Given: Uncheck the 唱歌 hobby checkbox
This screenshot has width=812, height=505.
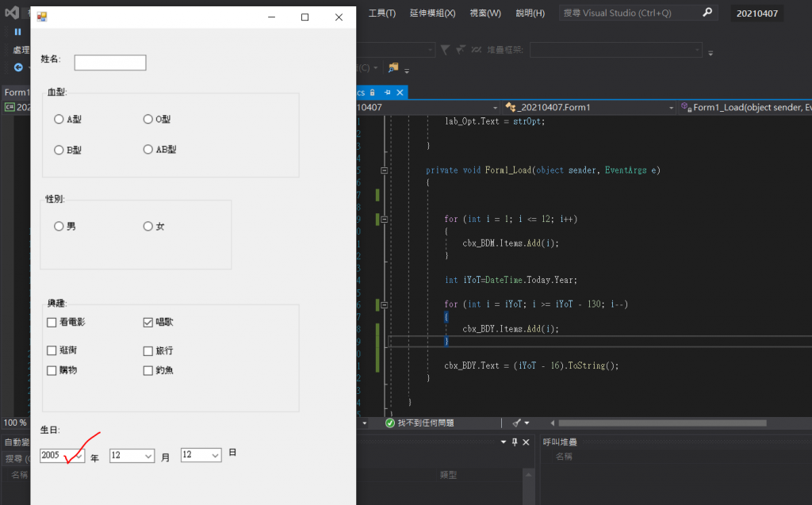Looking at the screenshot, I should pyautogui.click(x=148, y=323).
